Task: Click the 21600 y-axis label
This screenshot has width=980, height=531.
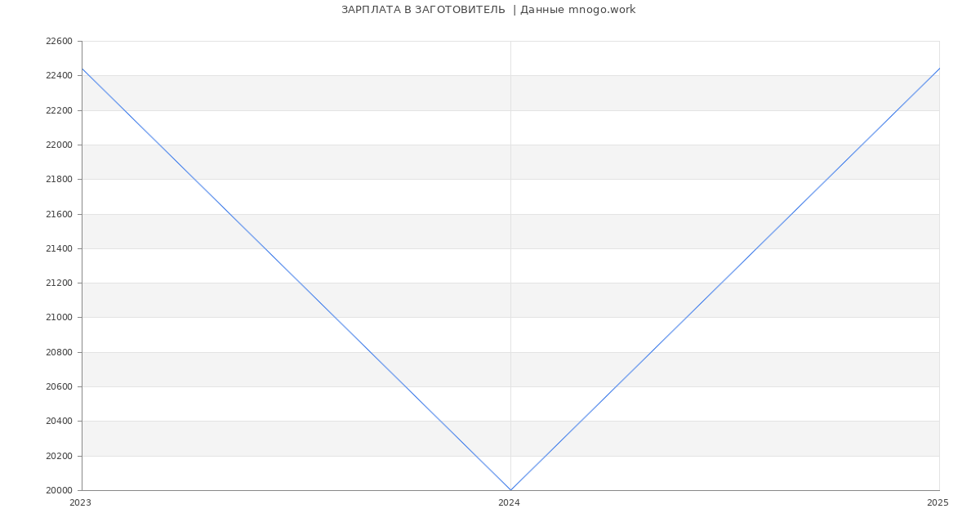Action: coord(59,214)
